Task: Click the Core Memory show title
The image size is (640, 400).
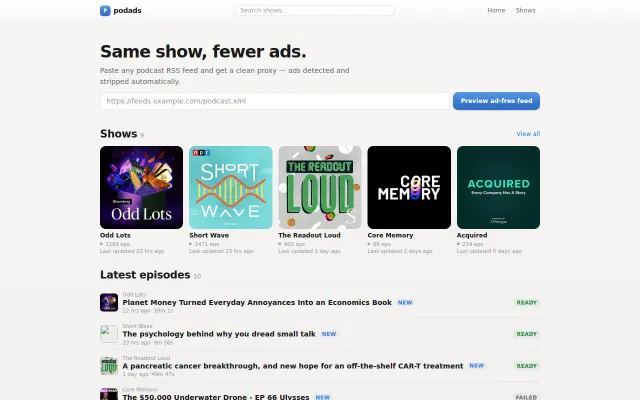Action: click(x=390, y=236)
